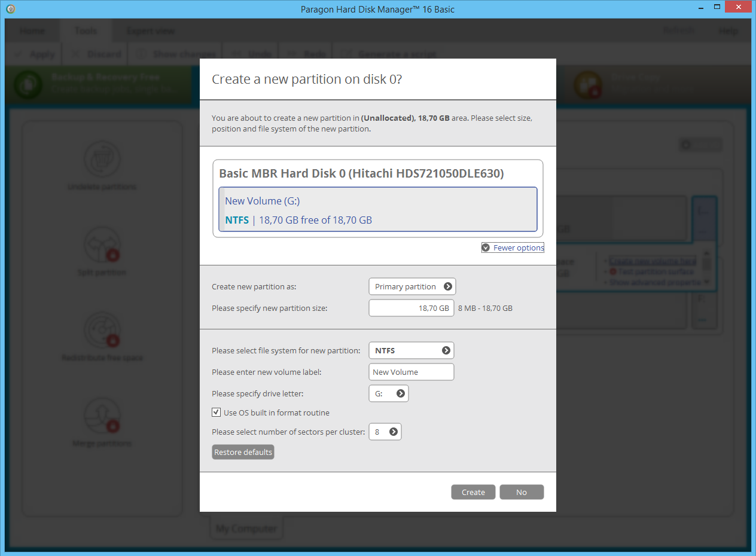The width and height of the screenshot is (756, 556).
Task: Click the Basic MBR Hard Disk 0 heading
Action: [361, 173]
